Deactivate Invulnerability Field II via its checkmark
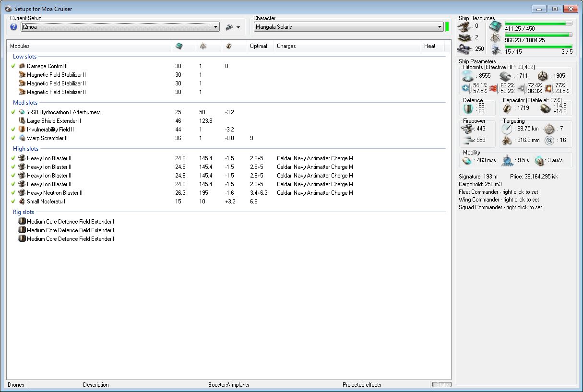The height and width of the screenshot is (392, 583). pyautogui.click(x=13, y=130)
